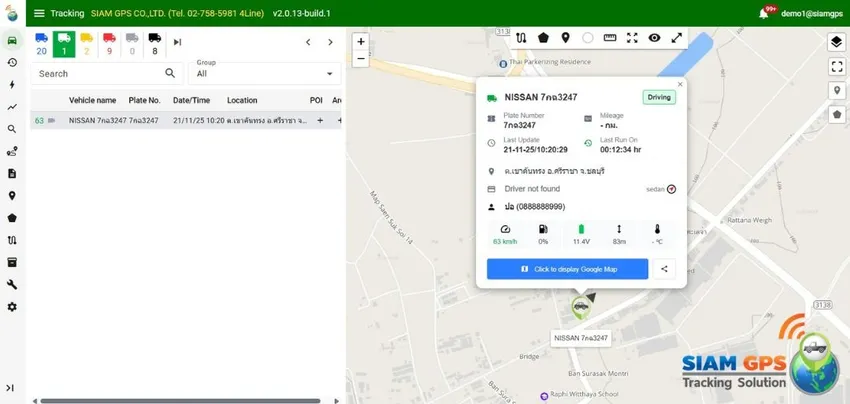Filter by black truck status showing 8
This screenshot has width=850, height=404.
[x=154, y=44]
